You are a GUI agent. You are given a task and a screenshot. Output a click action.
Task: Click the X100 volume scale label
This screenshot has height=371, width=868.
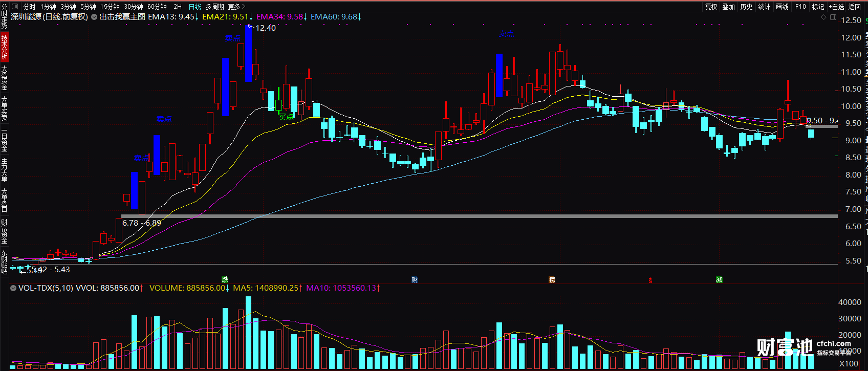pos(849,364)
